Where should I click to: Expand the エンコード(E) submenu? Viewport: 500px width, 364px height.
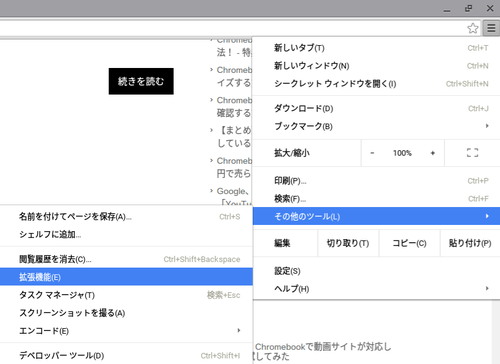pyautogui.click(x=126, y=331)
